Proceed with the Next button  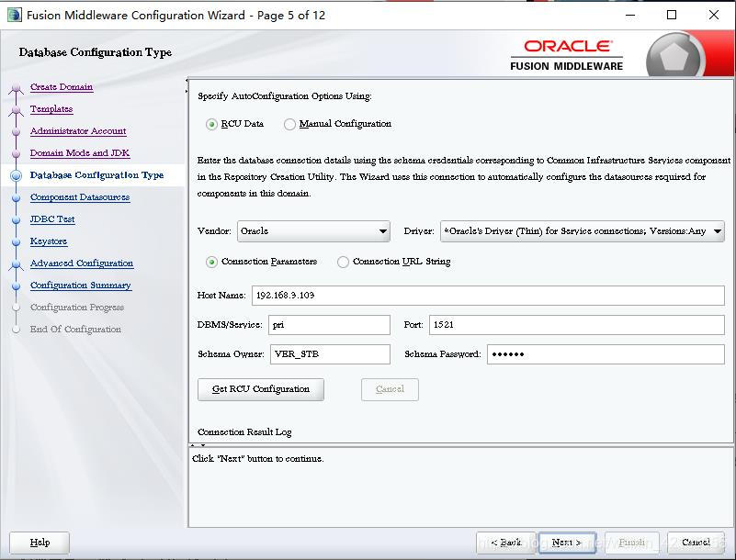567,543
